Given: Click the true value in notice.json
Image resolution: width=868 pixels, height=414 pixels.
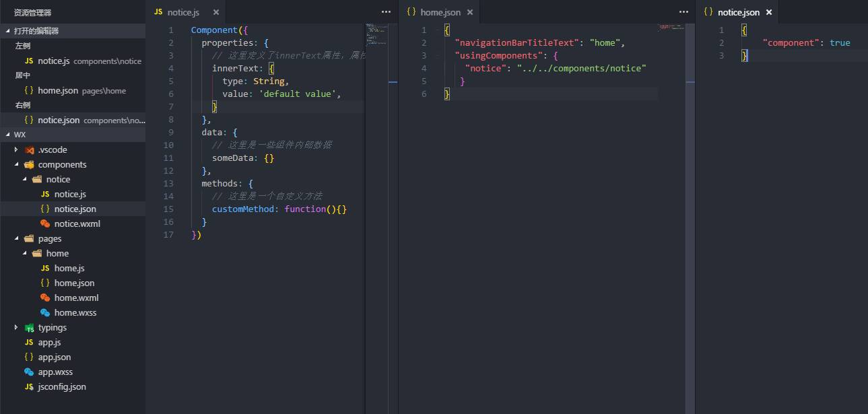Looking at the screenshot, I should (x=840, y=42).
